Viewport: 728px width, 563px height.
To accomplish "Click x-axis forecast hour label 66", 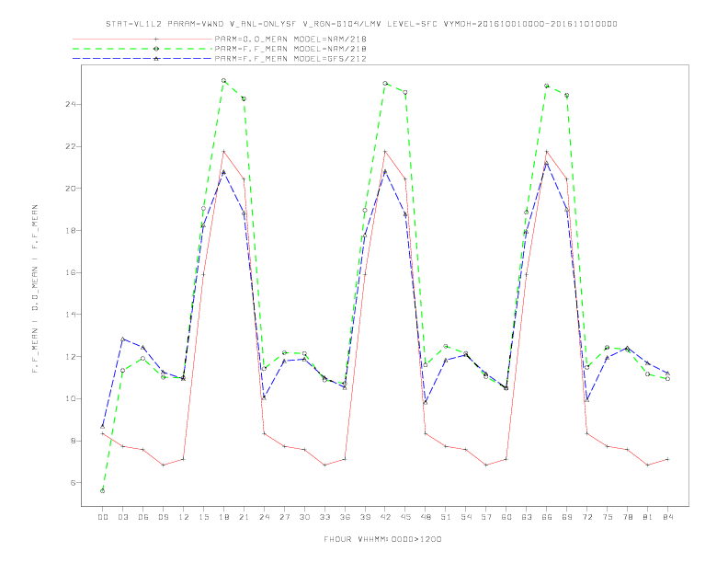I will (x=547, y=517).
